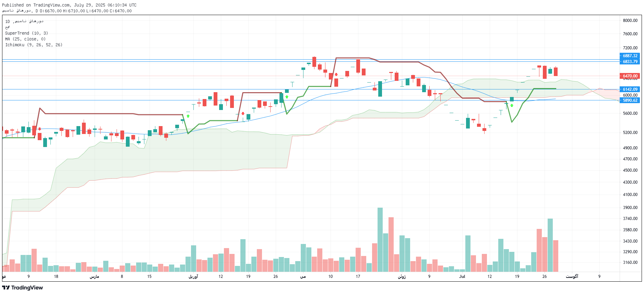
Task: Click the green SuperTrend buy arrow in early April
Action: coord(188,116)
